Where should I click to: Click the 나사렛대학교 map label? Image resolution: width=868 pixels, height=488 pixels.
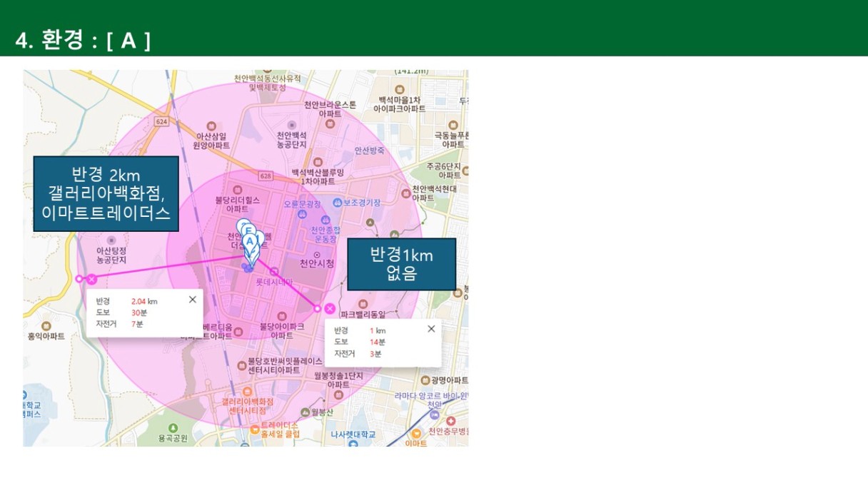[353, 434]
